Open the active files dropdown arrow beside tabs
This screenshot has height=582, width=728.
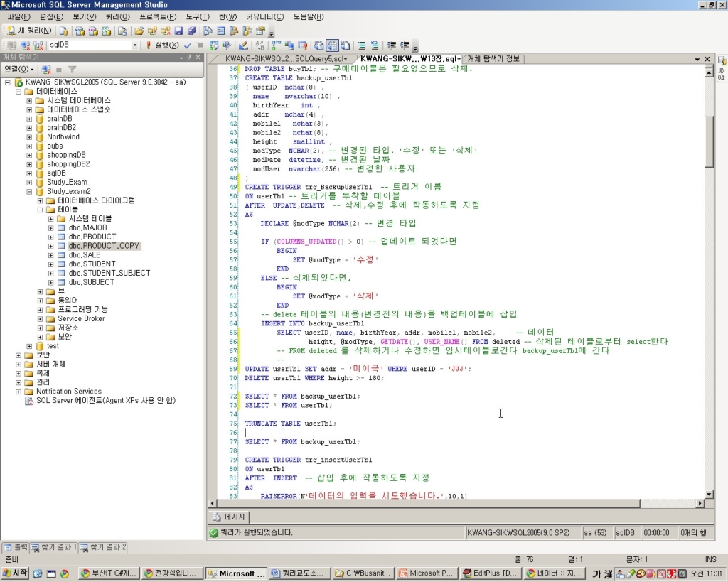(x=697, y=60)
